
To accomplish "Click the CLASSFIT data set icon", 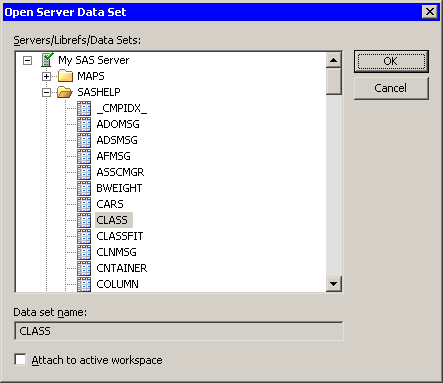I will (x=84, y=236).
